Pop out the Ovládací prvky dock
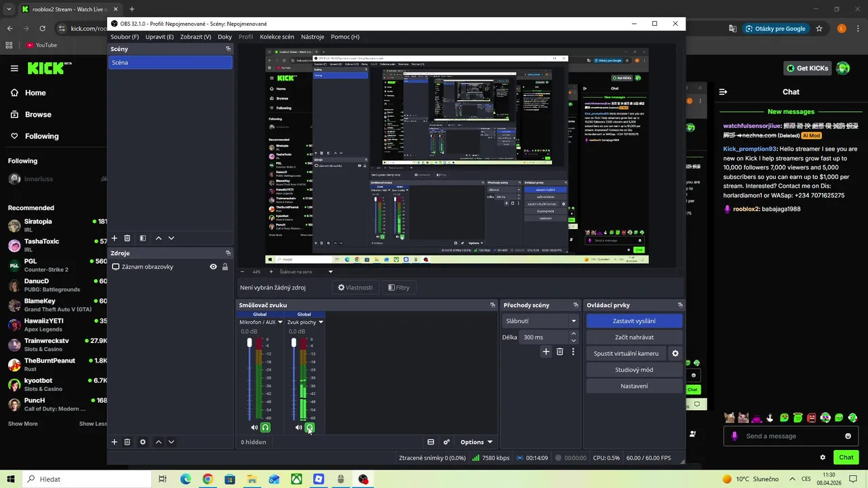Screen dimensions: 868x488 point(679,305)
